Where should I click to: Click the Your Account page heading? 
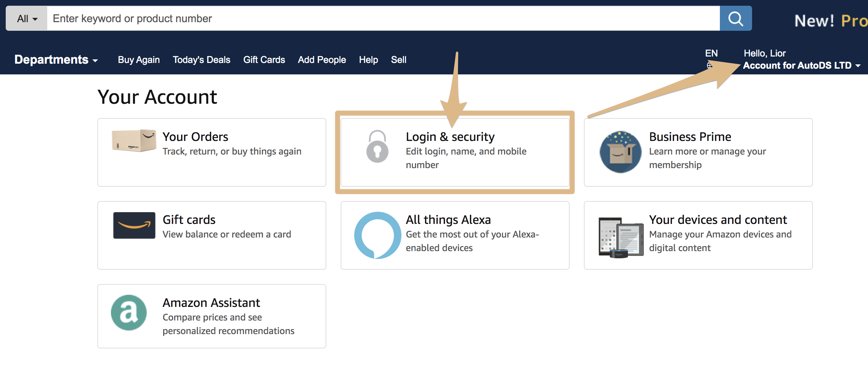(x=157, y=97)
